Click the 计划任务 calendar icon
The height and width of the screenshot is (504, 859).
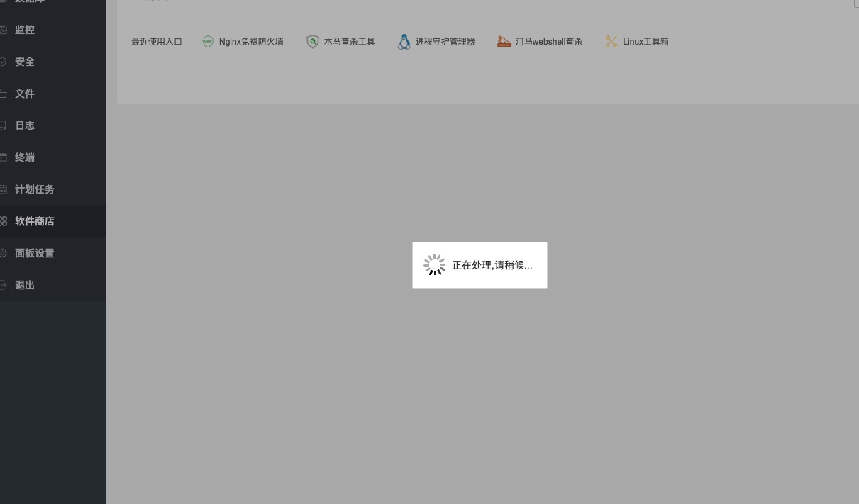click(x=3, y=189)
